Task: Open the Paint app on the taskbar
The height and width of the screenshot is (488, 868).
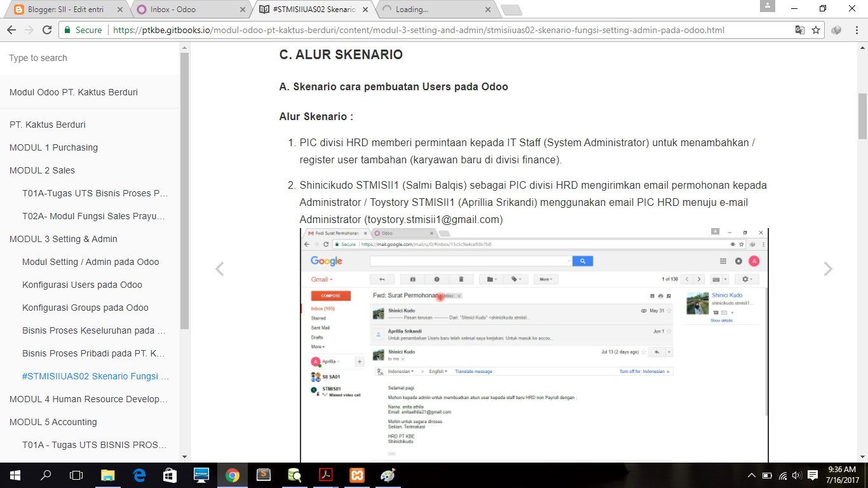Action: point(388,475)
